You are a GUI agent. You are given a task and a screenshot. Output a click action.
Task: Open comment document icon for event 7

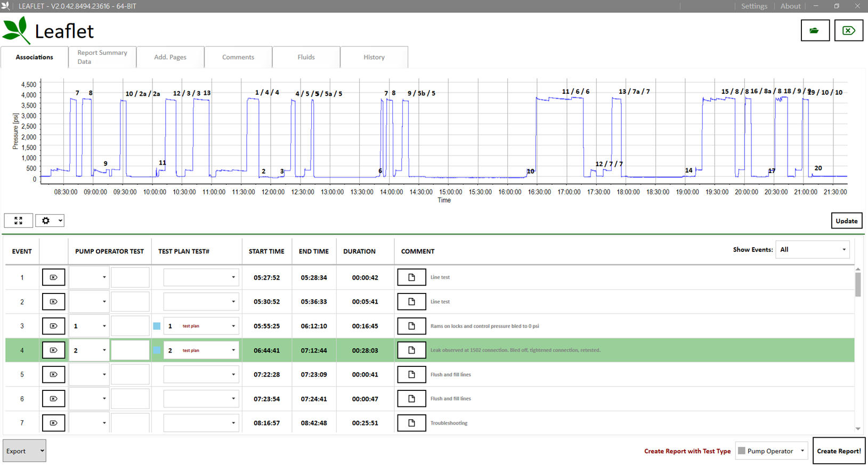tap(411, 423)
